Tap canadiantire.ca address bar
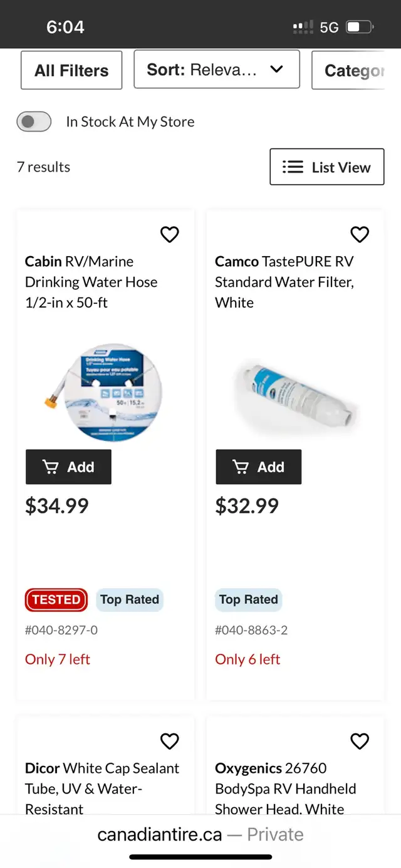 point(200,835)
